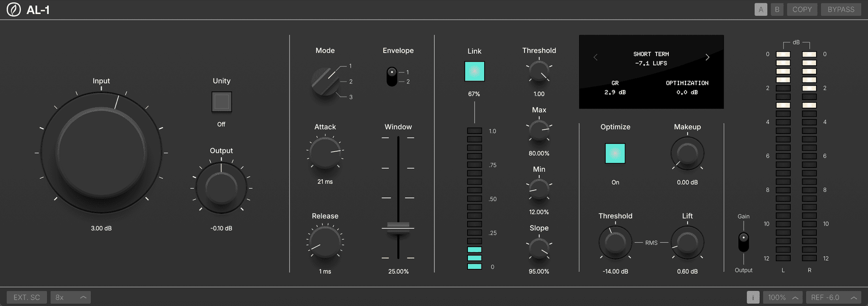Click the AL-1 logo icon
Screen dimensions: 868x306
14,10
